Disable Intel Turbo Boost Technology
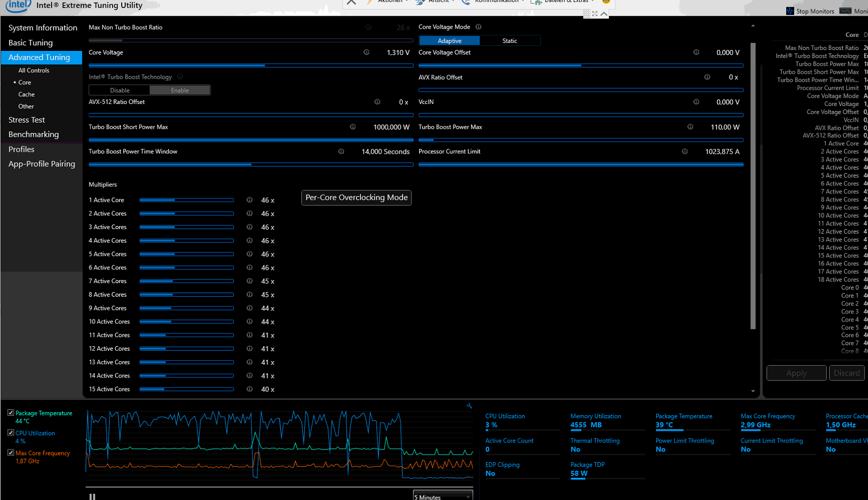Image resolution: width=868 pixels, height=500 pixels. [120, 90]
